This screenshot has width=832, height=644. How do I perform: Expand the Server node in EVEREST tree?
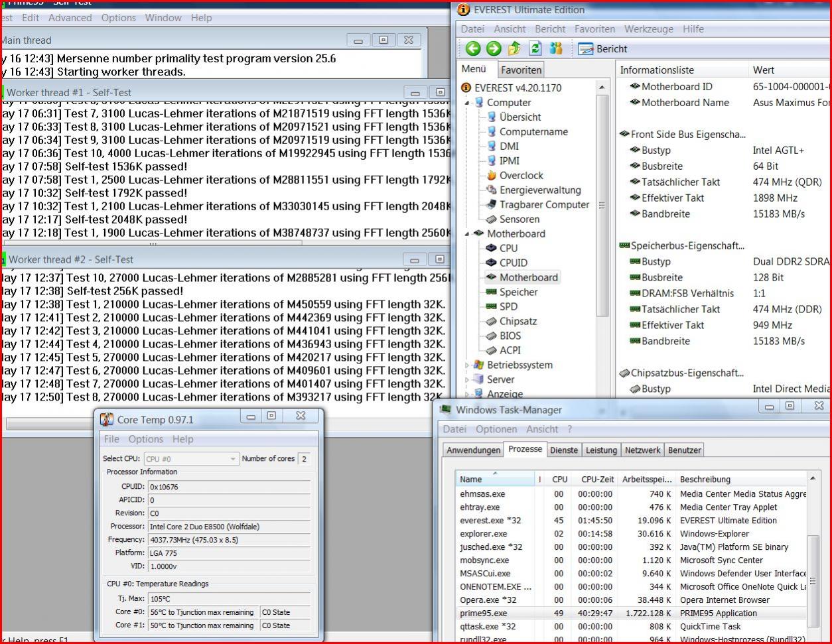[467, 379]
